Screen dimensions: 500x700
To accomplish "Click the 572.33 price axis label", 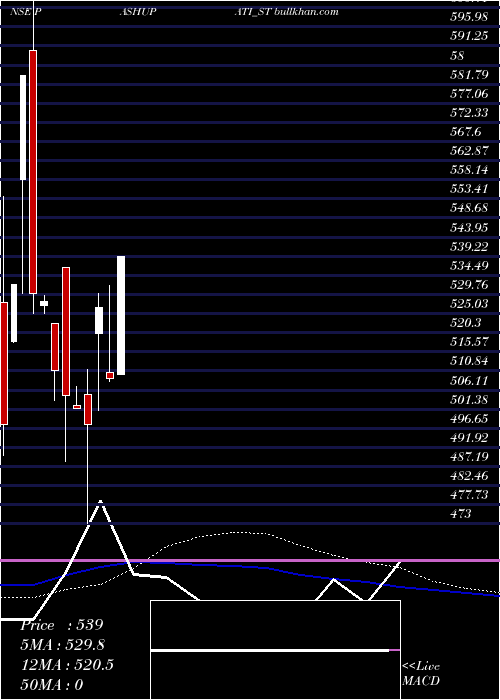I will pyautogui.click(x=469, y=112).
